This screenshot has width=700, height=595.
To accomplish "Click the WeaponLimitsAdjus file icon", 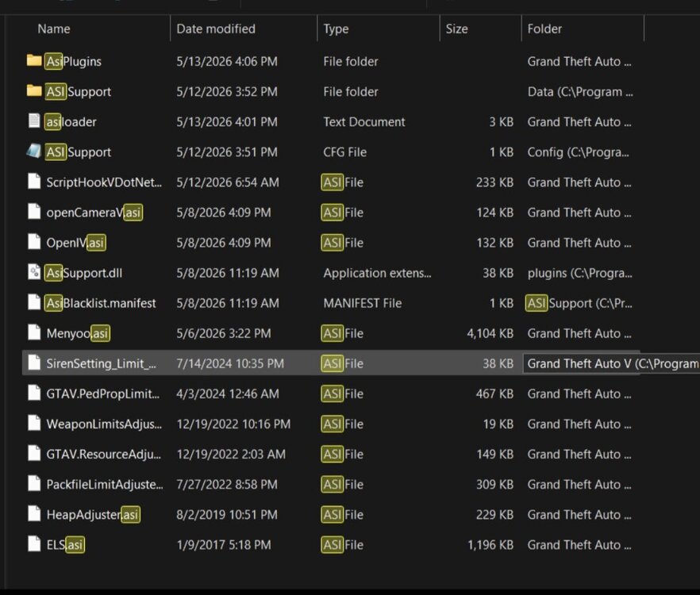I will tap(34, 423).
